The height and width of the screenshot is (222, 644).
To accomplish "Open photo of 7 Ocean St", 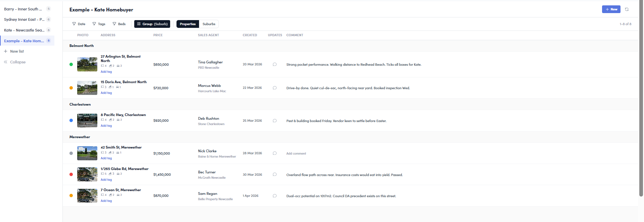I will tap(87, 196).
